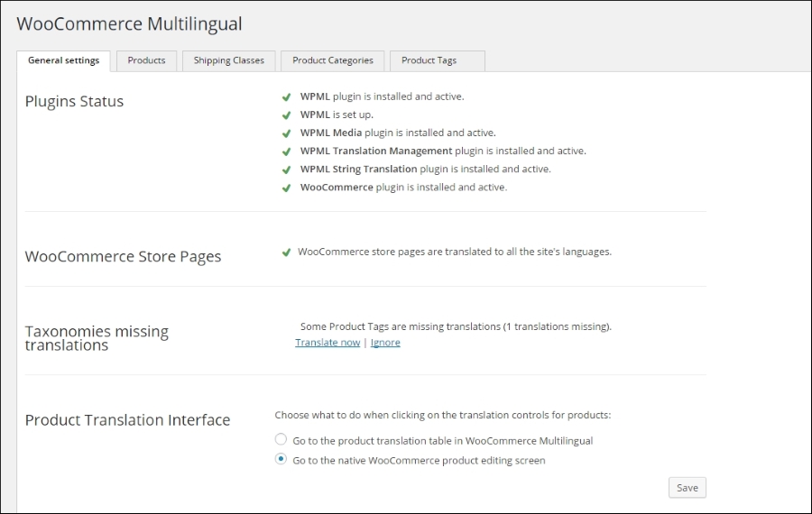Open the General settings tab
Screen dimensions: 812x514
(x=63, y=60)
